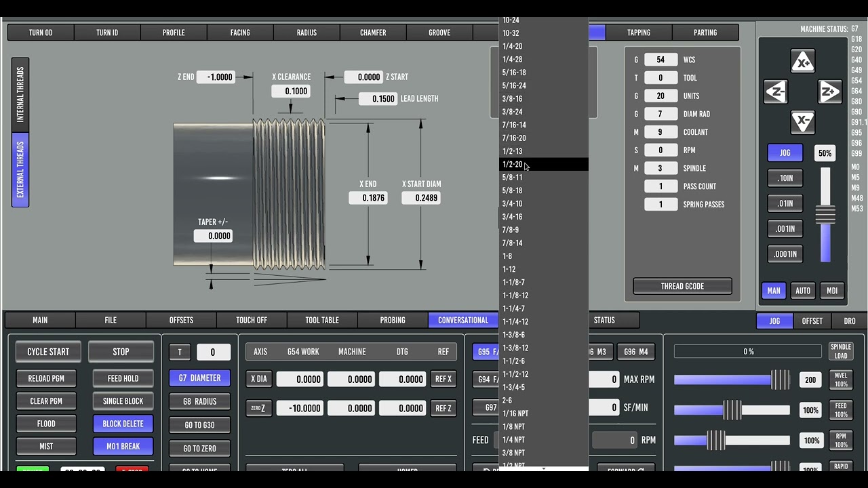
Task: Jog the Z axis negative arrow
Action: click(776, 92)
